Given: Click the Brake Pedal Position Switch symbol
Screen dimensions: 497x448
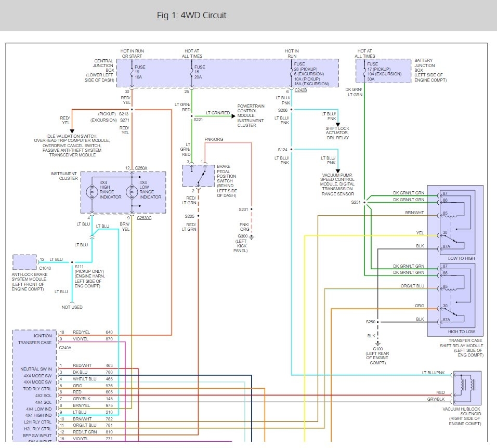Looking at the screenshot, I should click(x=199, y=176).
